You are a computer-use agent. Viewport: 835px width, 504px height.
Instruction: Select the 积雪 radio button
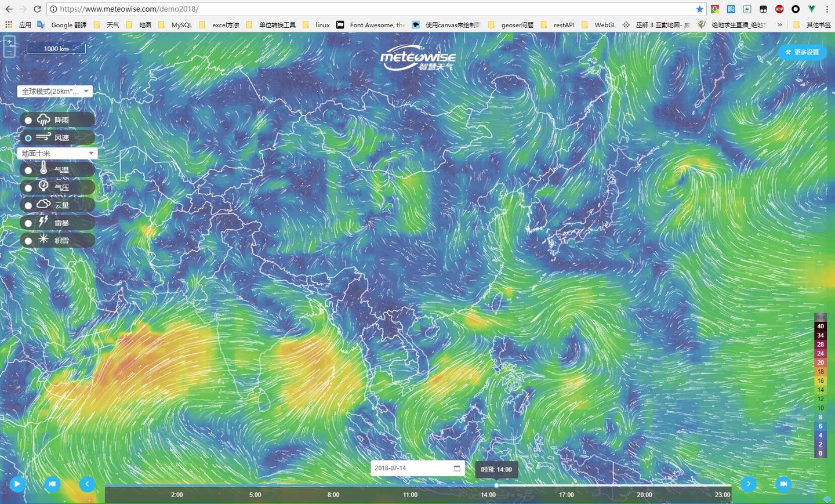point(28,241)
